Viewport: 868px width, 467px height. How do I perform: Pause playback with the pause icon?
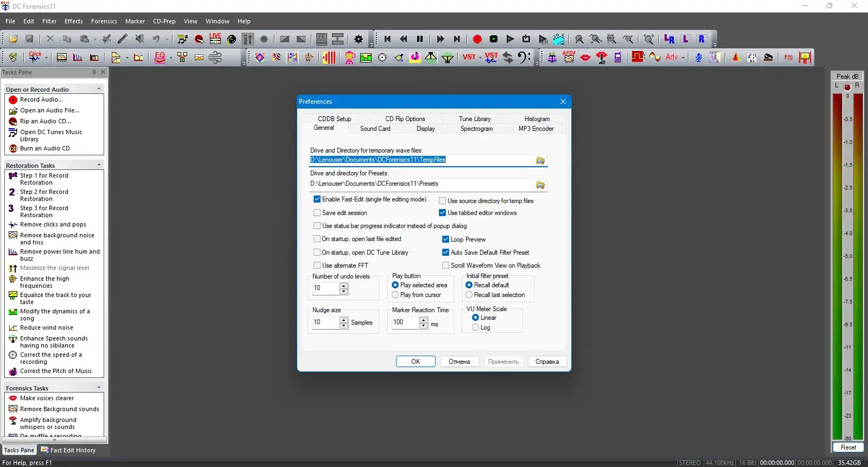[x=420, y=39]
